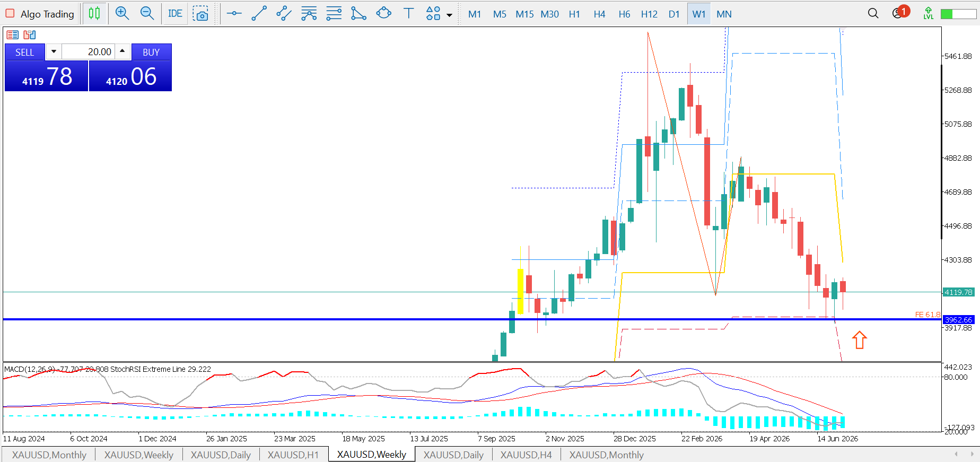
Task: Select the W1 timeframe button
Action: [x=699, y=14]
